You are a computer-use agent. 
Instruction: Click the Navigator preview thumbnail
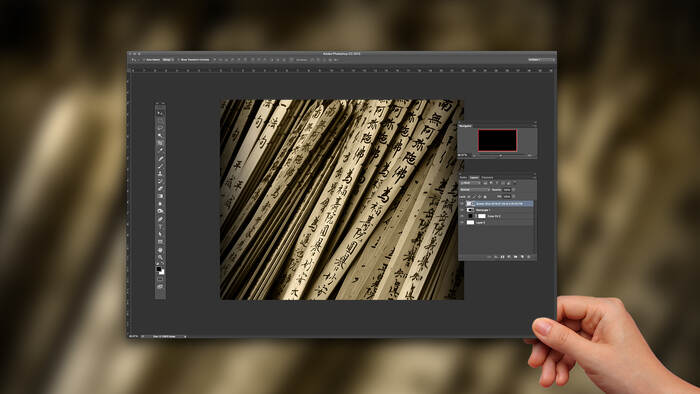[497, 140]
